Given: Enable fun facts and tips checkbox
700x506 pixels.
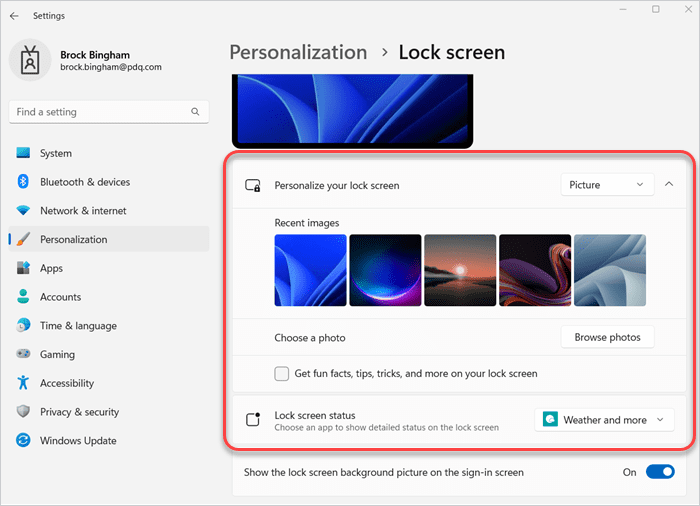Looking at the screenshot, I should pos(282,373).
